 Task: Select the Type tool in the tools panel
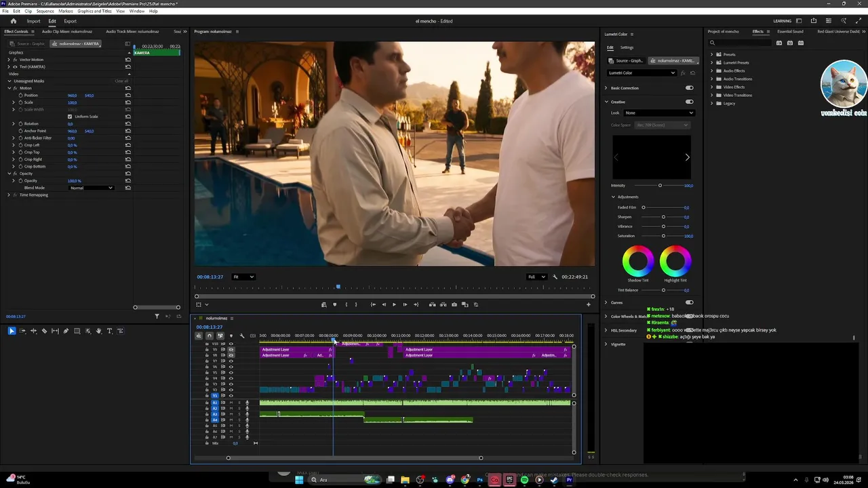coord(109,331)
